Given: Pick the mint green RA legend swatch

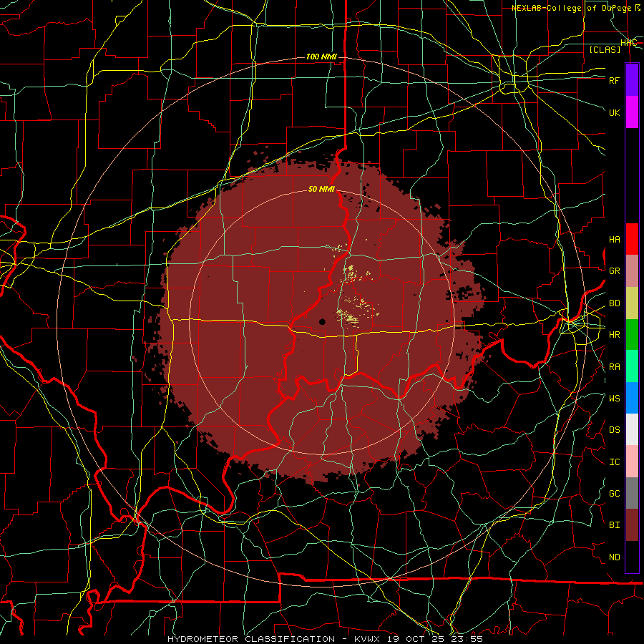Looking at the screenshot, I should point(632,366).
